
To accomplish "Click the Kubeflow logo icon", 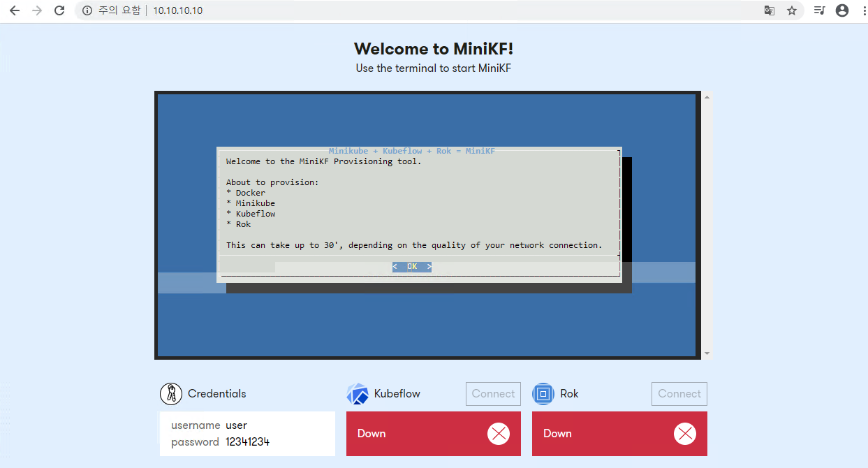I will coord(358,394).
